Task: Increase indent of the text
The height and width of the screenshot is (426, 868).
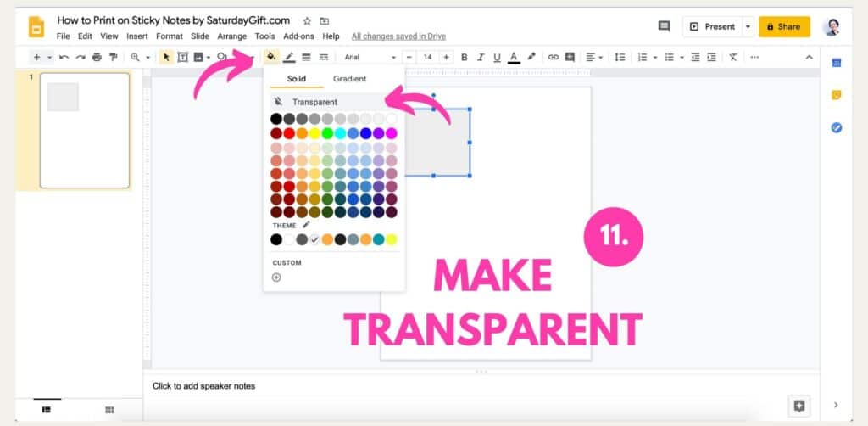Action: 712,57
